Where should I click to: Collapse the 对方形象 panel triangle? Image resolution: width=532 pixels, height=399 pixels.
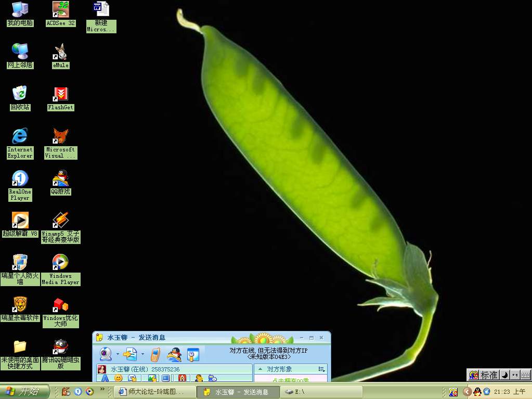point(260,369)
